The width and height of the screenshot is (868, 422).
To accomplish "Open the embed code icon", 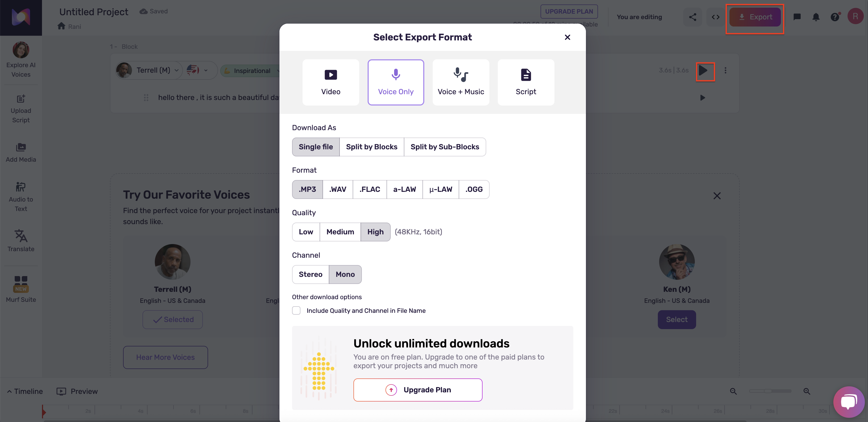I will coord(715,17).
